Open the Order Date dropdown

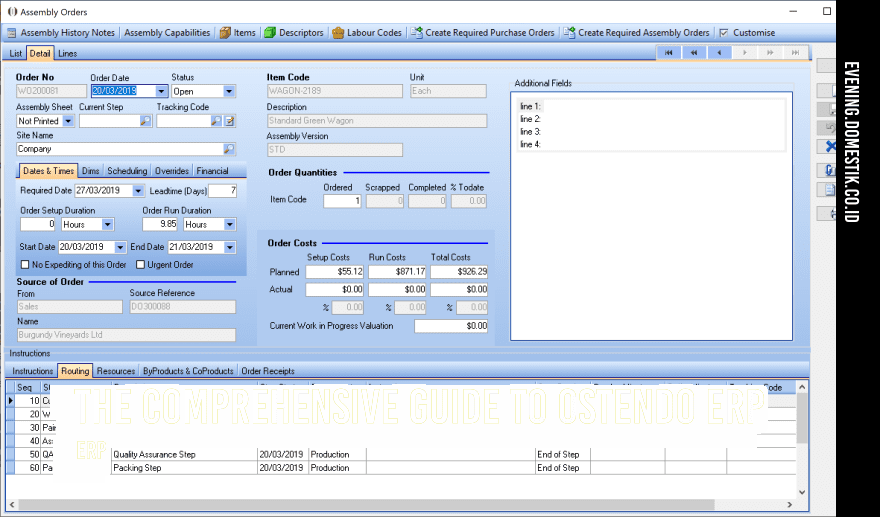[161, 91]
